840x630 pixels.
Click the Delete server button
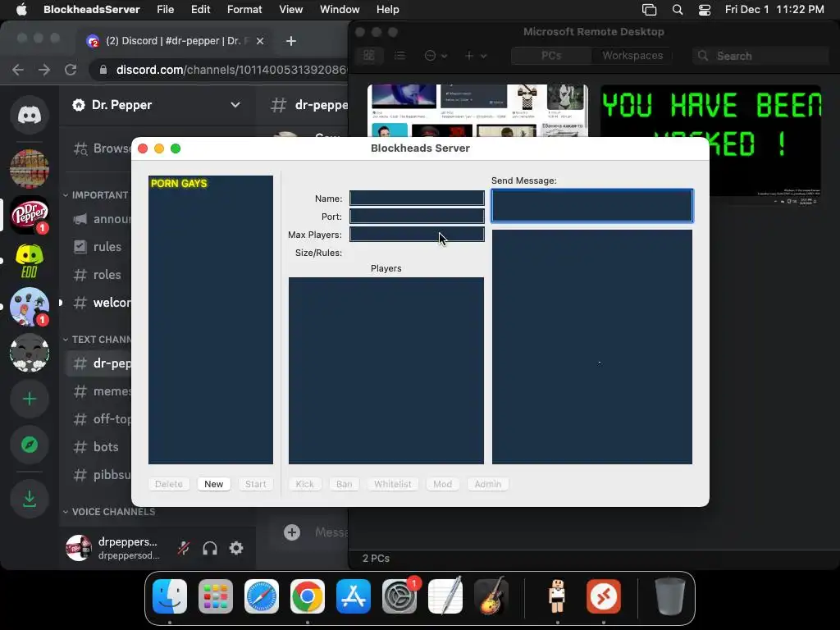[x=169, y=484]
